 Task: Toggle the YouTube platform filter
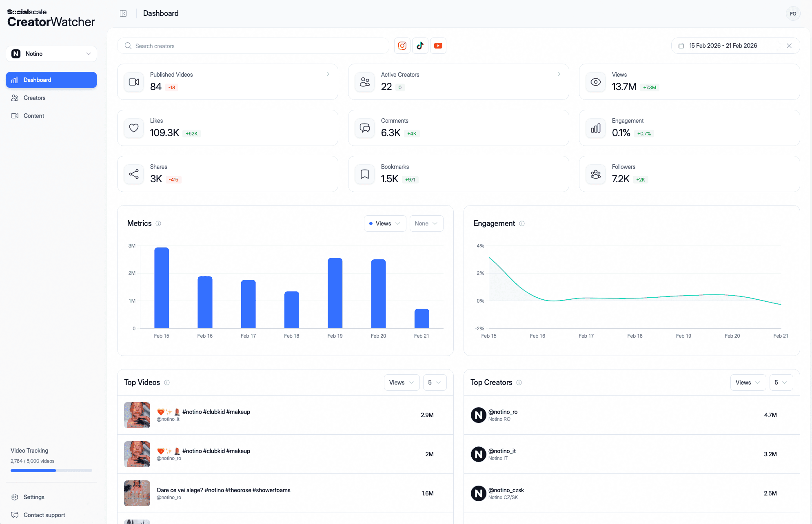[438, 46]
